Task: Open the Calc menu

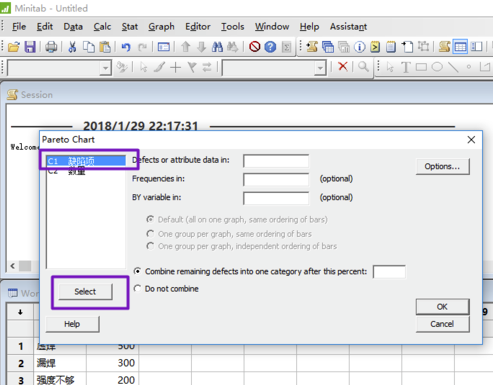Action: pos(102,27)
